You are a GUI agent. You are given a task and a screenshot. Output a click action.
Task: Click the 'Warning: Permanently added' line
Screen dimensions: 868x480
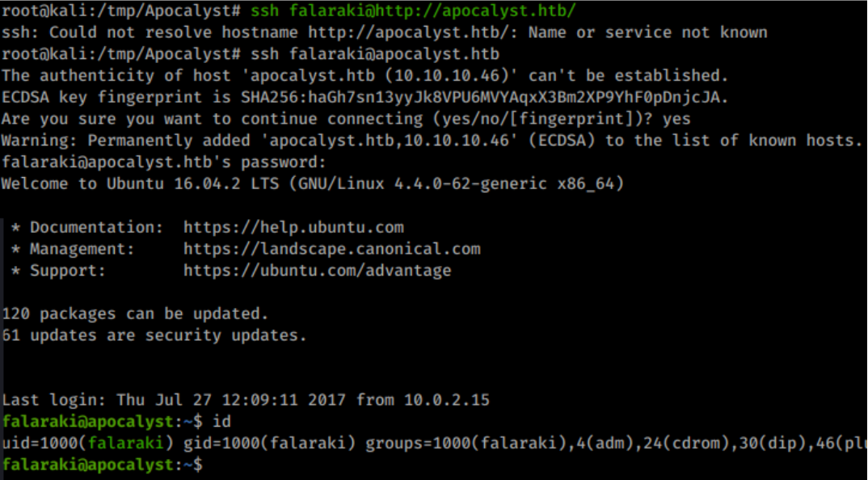pyautogui.click(x=432, y=141)
